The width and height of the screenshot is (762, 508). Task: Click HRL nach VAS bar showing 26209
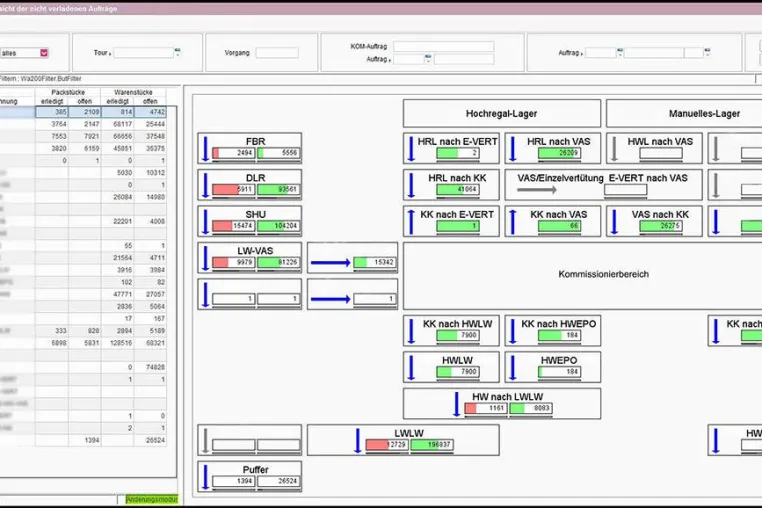pyautogui.click(x=559, y=153)
